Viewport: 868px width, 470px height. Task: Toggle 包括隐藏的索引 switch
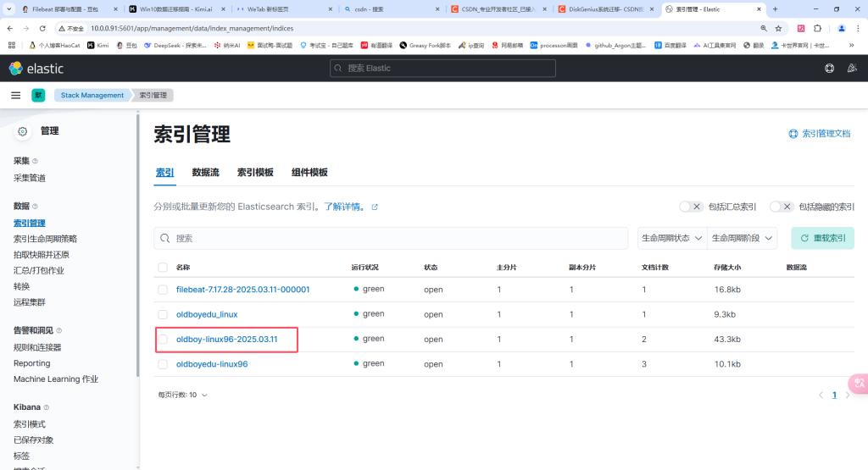tap(782, 207)
